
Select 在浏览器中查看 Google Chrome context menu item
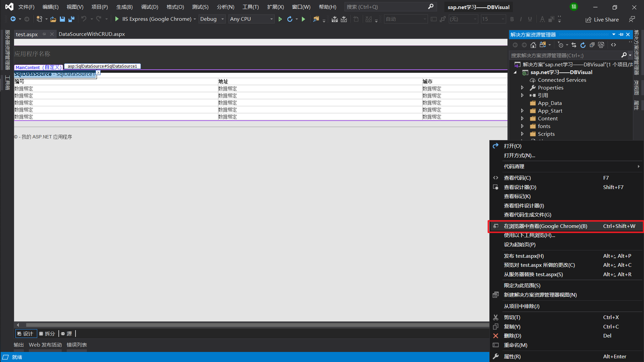click(546, 226)
